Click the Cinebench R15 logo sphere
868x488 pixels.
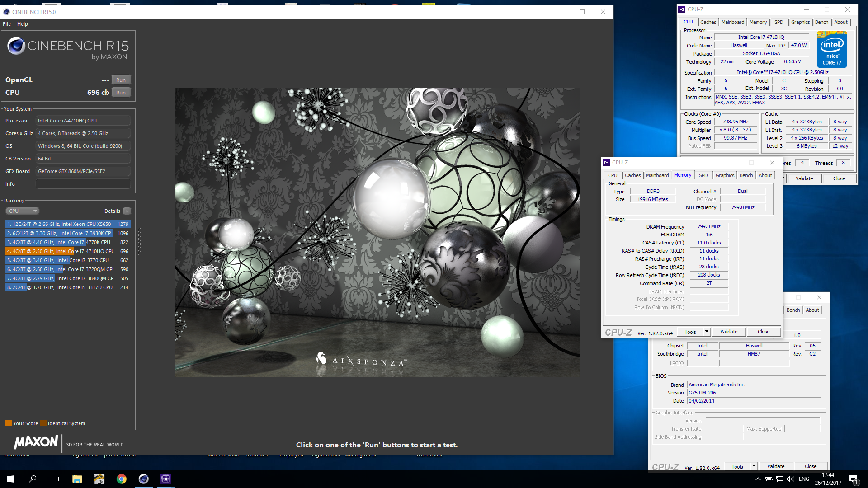16,46
